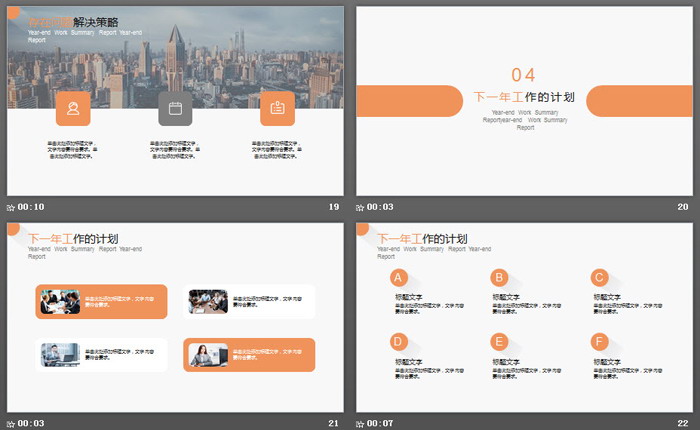
Task: Click the transition star icon below slide 19
Action: pyautogui.click(x=11, y=207)
